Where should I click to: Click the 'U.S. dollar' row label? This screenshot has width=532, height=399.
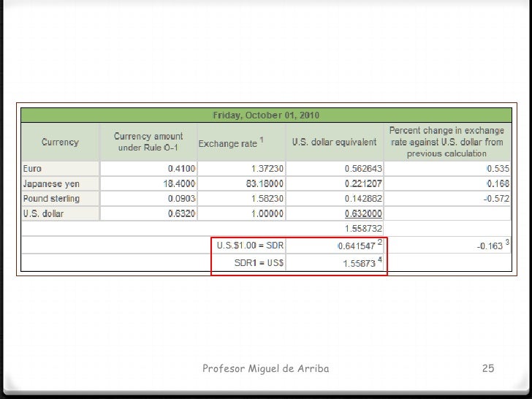click(43, 213)
